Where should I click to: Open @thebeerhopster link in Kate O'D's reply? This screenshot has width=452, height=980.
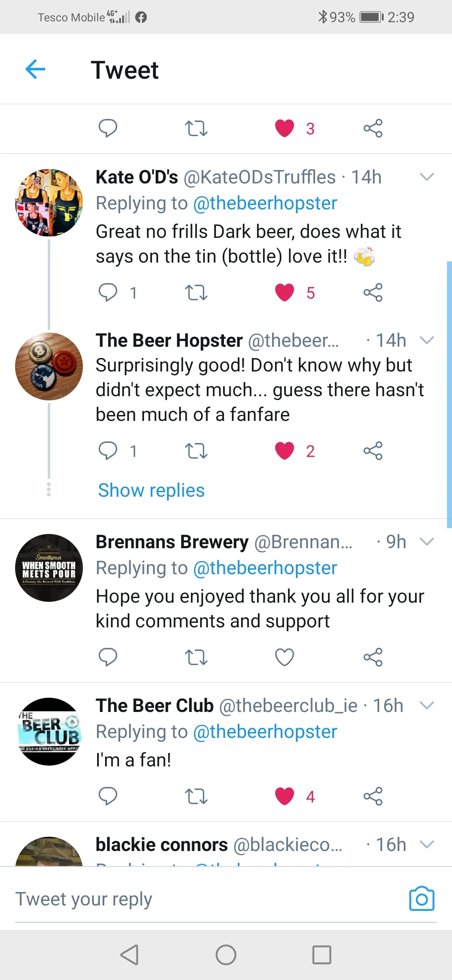[x=265, y=204]
